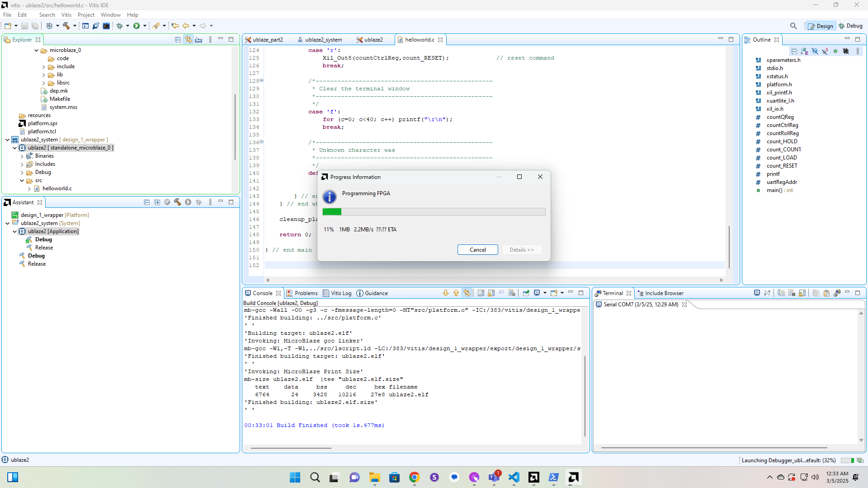Viewport: 868px width, 488px height.
Task: Collapse the microblaze_0 folder
Action: (x=36, y=51)
